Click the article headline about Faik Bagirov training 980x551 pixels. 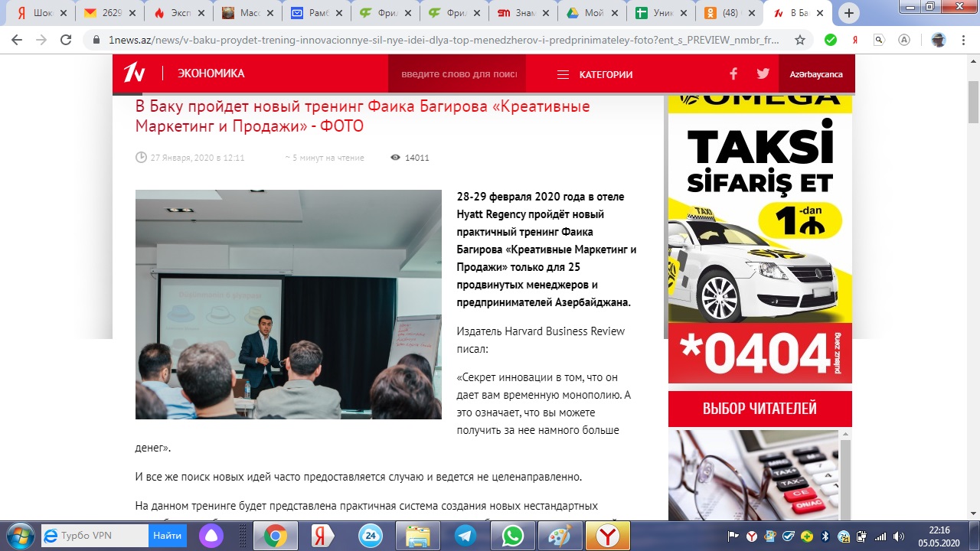click(363, 116)
